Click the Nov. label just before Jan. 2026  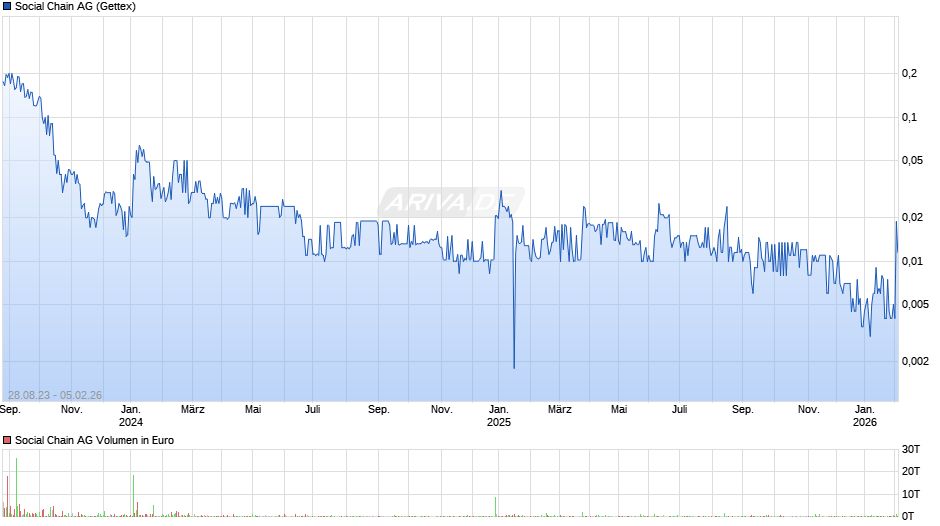coord(808,410)
